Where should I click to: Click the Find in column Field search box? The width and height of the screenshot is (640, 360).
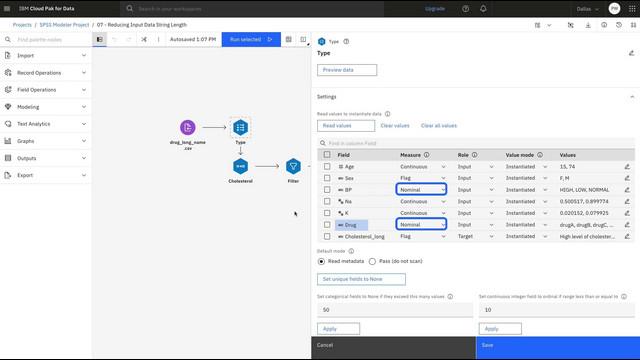click(476, 143)
